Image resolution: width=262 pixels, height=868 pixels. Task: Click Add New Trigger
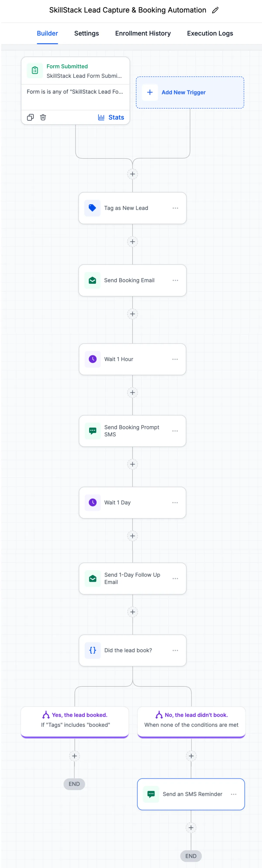[183, 92]
